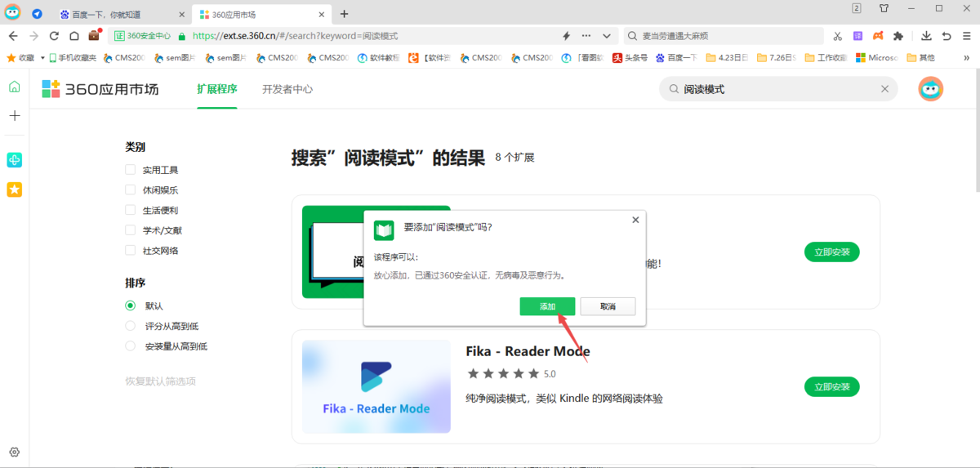Open the 收藏 favorites star in bookmarks bar

20,58
